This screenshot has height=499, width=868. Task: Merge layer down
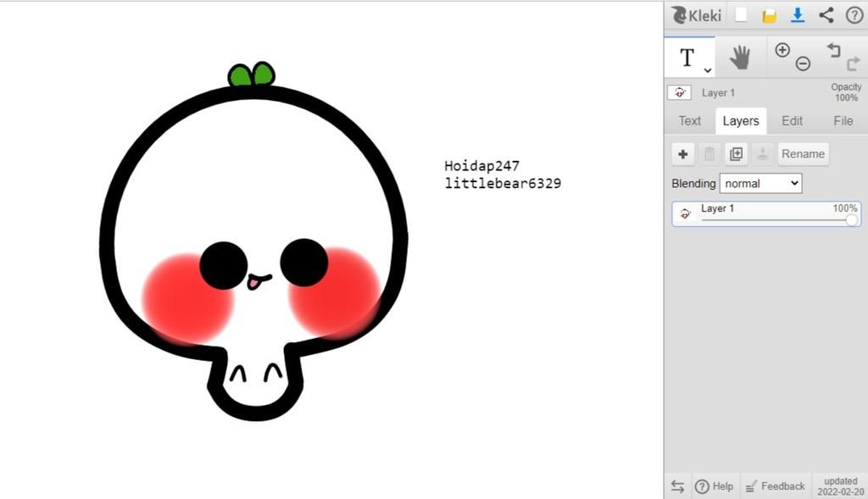762,154
